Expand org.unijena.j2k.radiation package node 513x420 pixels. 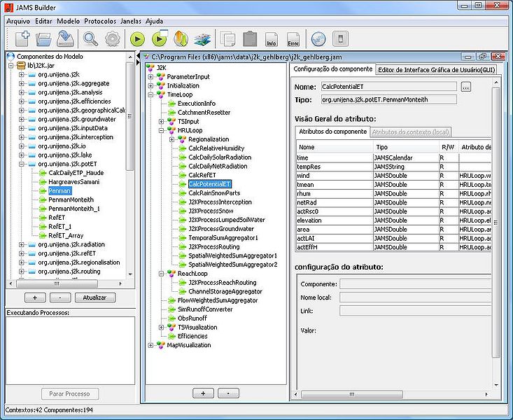tap(22, 245)
